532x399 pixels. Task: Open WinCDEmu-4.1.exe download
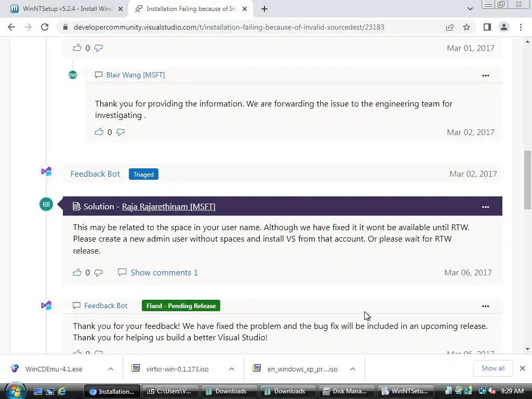coord(54,369)
